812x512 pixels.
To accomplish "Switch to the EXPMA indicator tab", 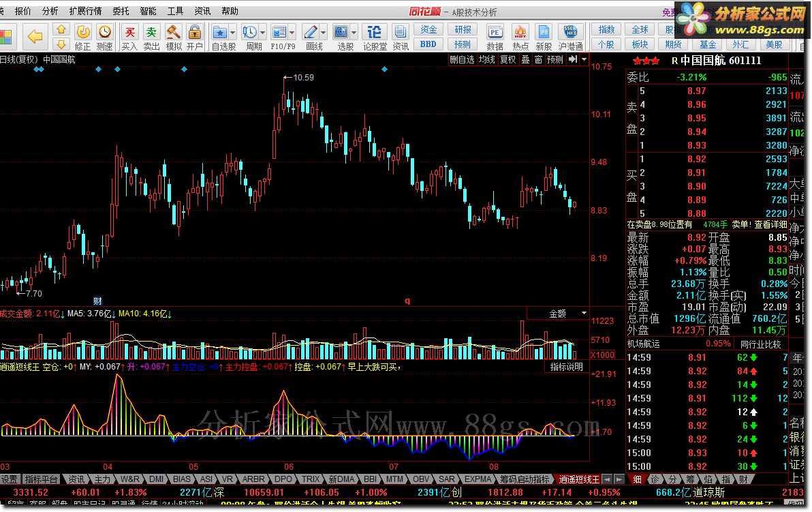I will tap(478, 479).
